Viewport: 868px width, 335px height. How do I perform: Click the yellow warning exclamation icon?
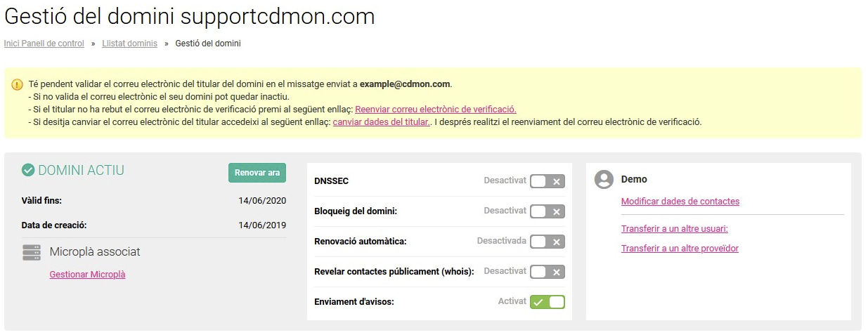[18, 84]
